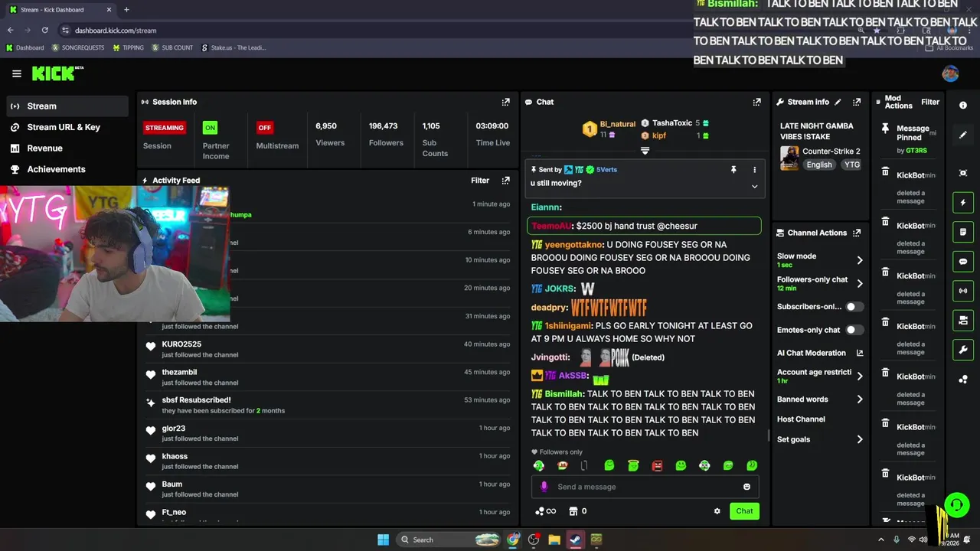Toggle the note icon in right sidebar
The height and width of the screenshot is (551, 980).
[x=963, y=232]
